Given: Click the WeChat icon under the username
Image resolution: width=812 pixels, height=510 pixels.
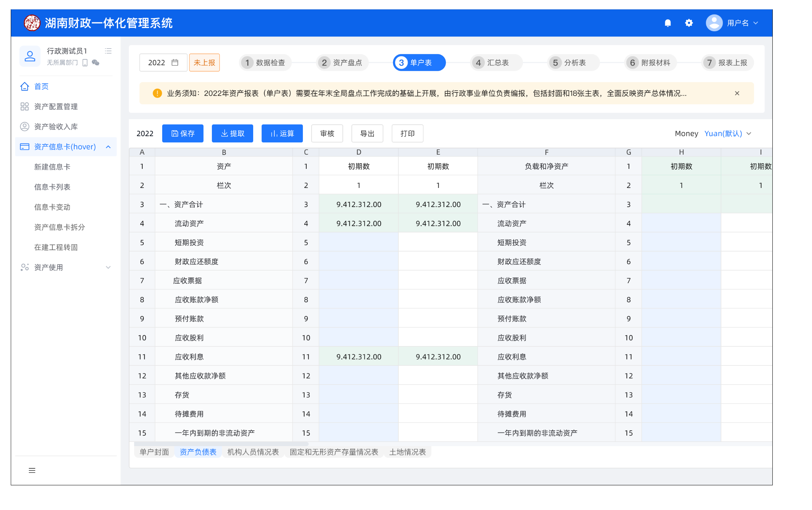Looking at the screenshot, I should point(96,63).
